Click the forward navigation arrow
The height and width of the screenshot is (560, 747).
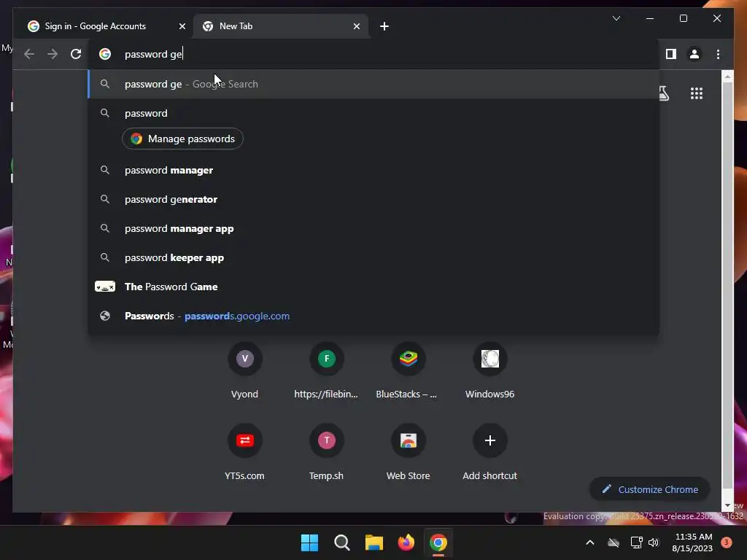[x=53, y=54]
